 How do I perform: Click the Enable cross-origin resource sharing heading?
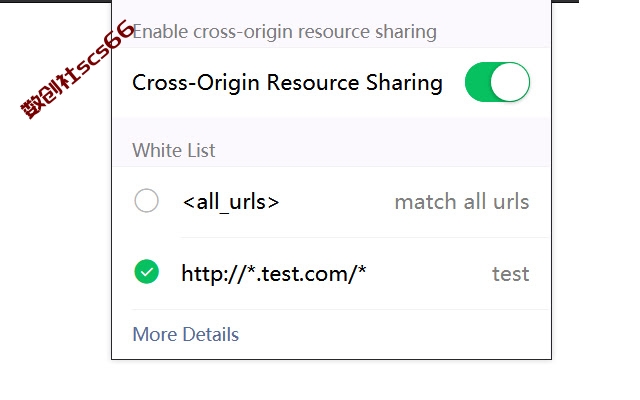284,32
